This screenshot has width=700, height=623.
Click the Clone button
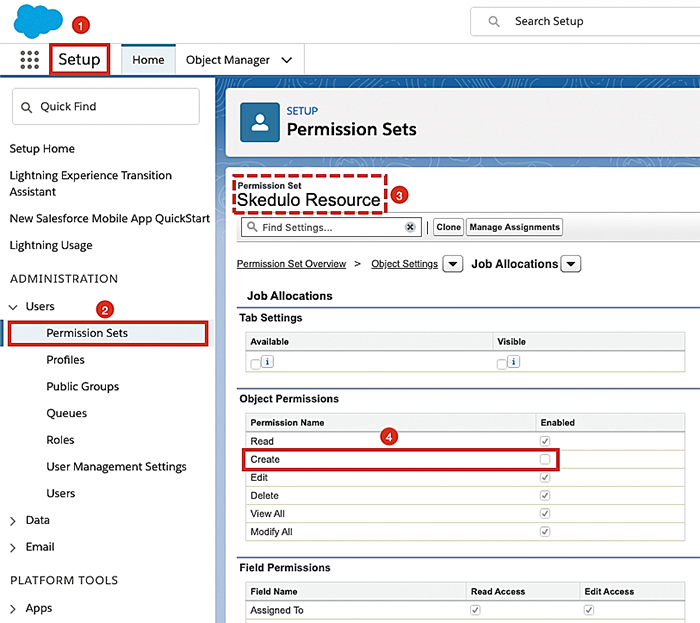448,227
